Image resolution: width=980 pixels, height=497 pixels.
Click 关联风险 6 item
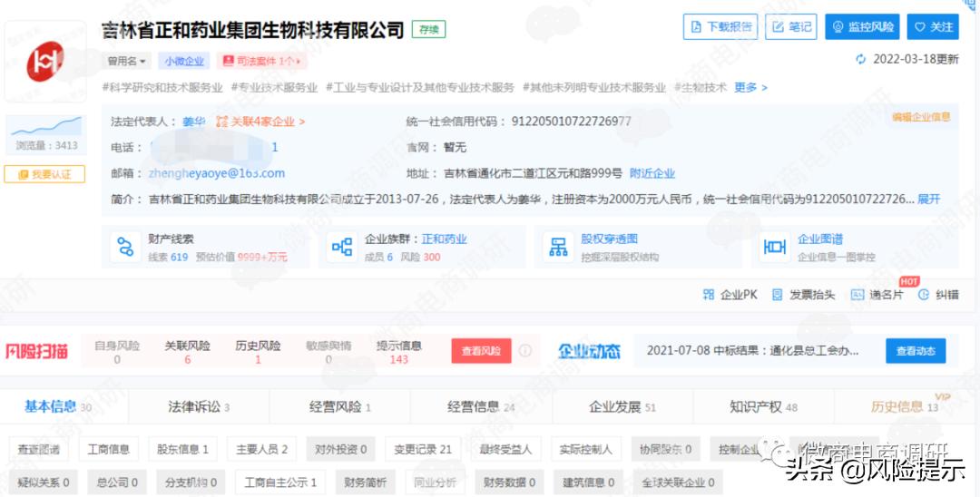click(187, 352)
